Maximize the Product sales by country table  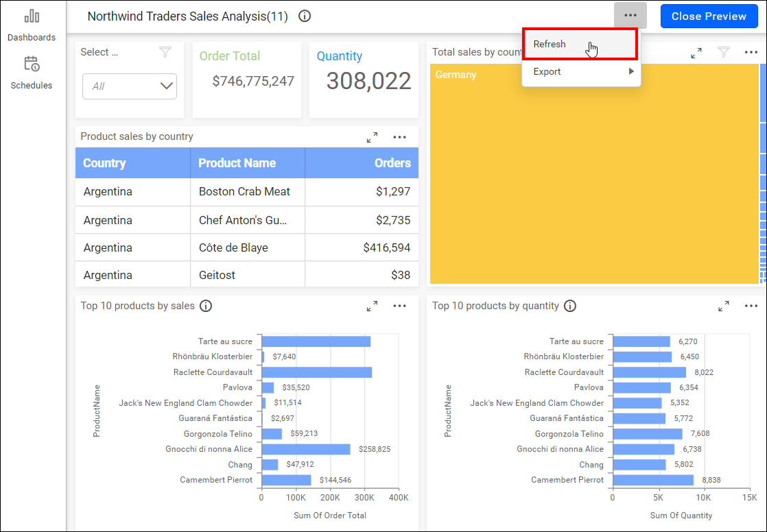click(372, 136)
